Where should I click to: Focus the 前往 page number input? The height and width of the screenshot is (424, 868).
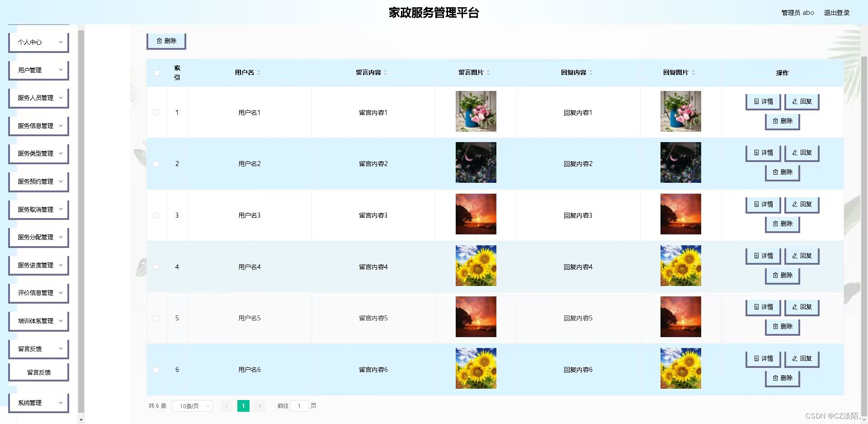(x=299, y=406)
